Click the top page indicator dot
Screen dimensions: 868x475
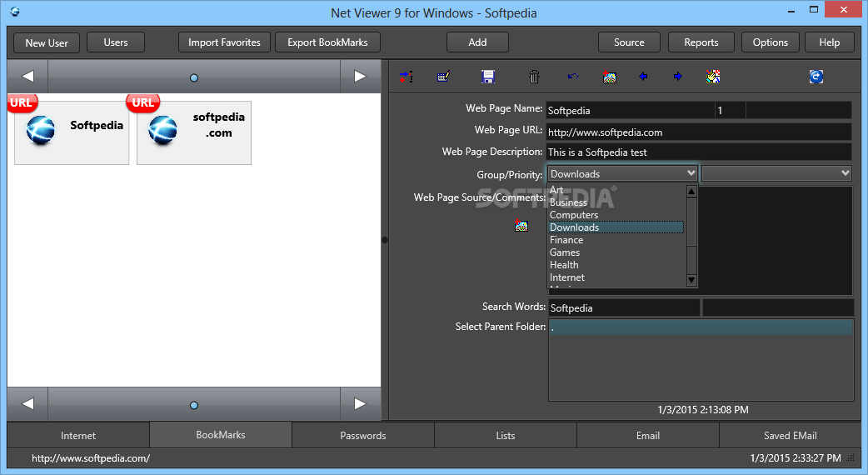pos(194,78)
